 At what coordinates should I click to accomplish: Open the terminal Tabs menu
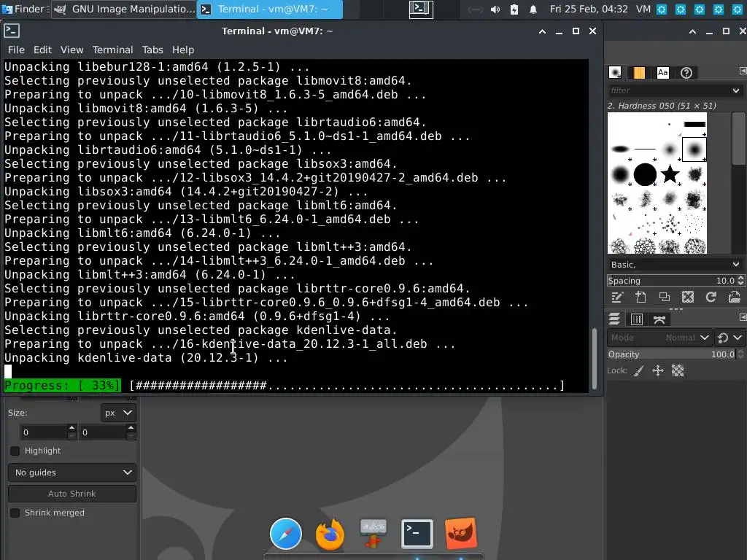coord(152,50)
